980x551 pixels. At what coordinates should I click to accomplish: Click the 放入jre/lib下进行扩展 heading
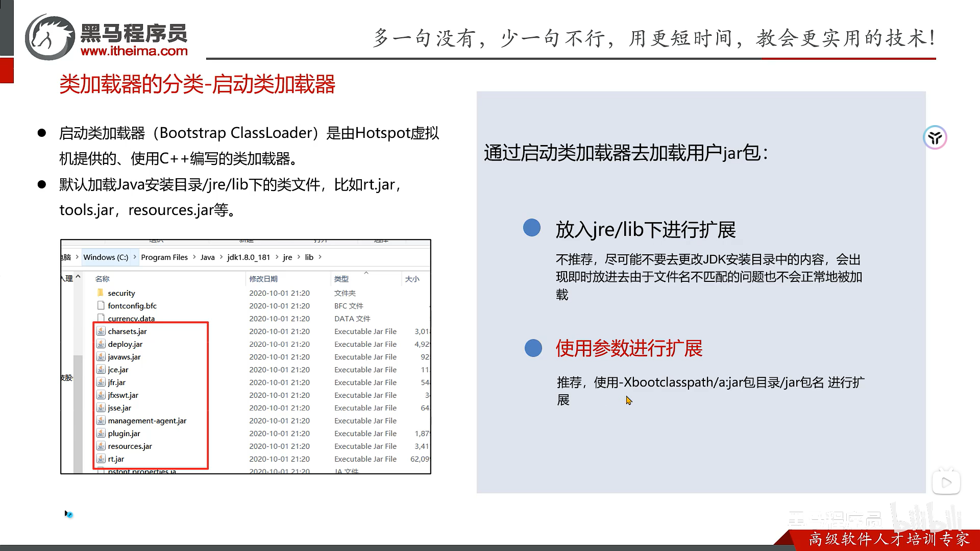[646, 230]
